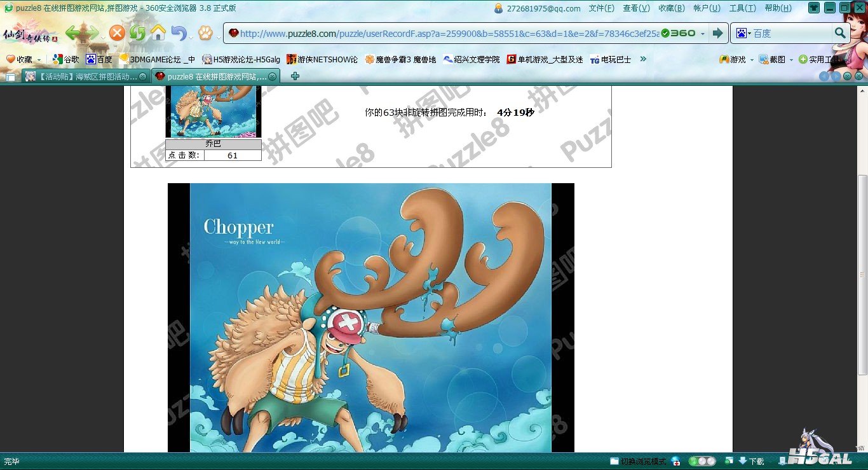Click the green Back arrow button

(74, 33)
